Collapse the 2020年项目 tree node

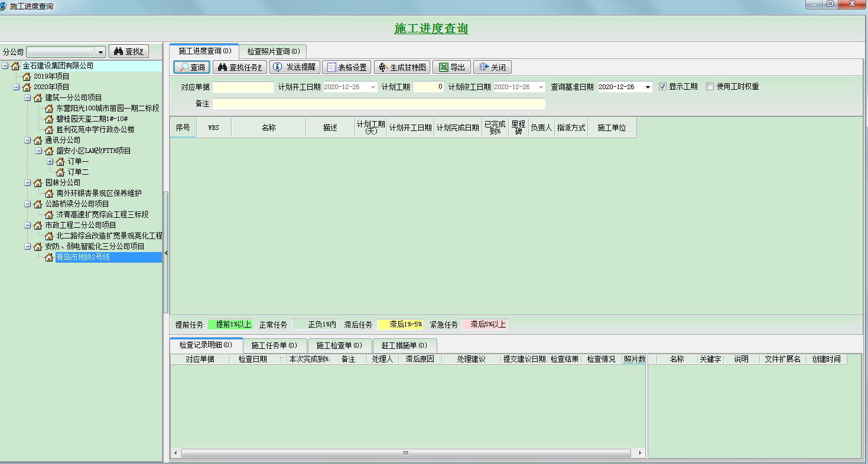point(16,87)
